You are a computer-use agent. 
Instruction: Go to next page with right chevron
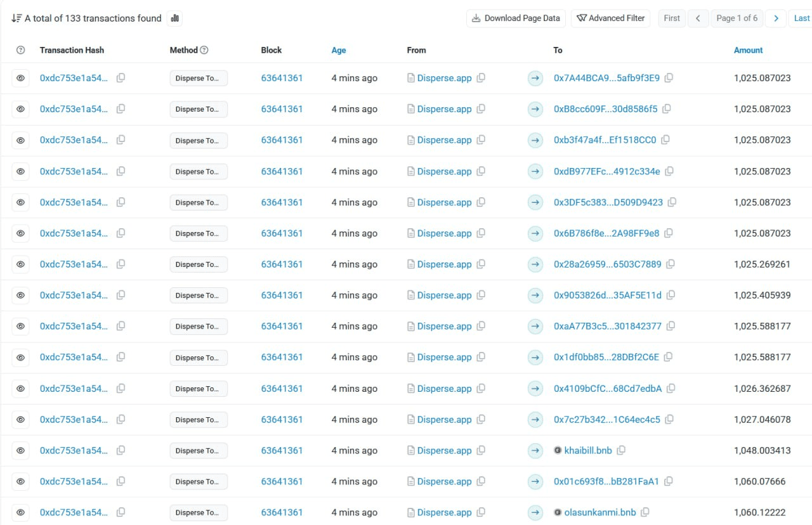tap(775, 18)
